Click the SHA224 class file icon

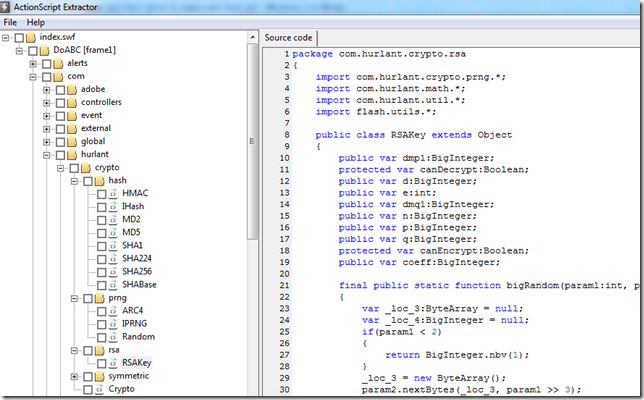coord(113,259)
